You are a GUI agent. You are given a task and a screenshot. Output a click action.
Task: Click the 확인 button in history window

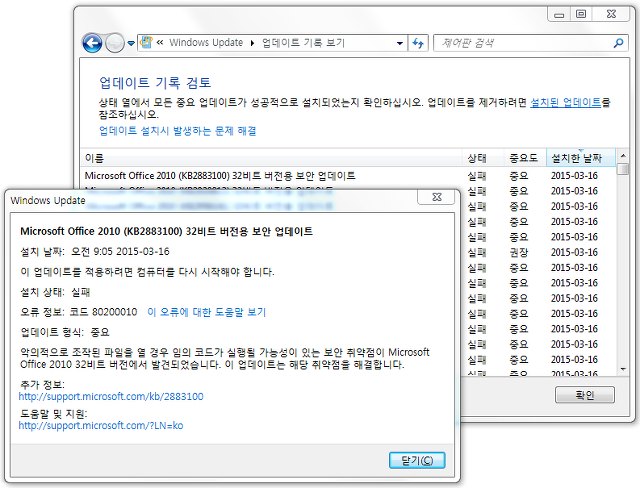click(584, 395)
